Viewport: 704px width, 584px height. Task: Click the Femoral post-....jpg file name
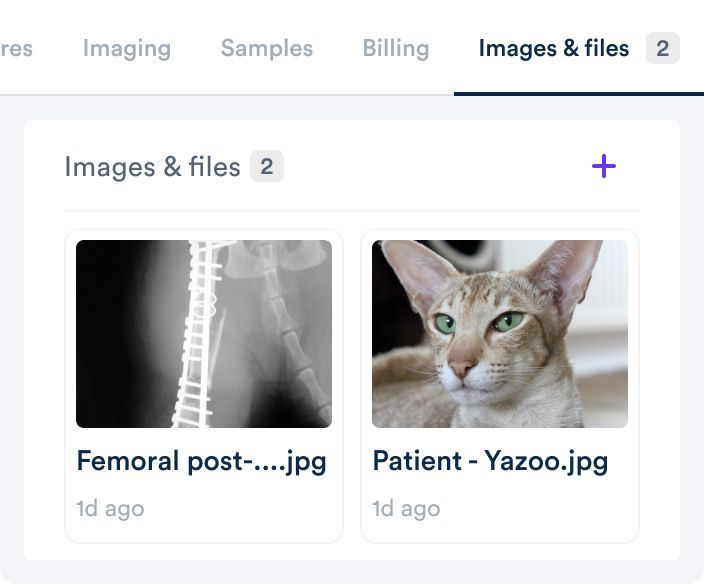click(x=201, y=461)
